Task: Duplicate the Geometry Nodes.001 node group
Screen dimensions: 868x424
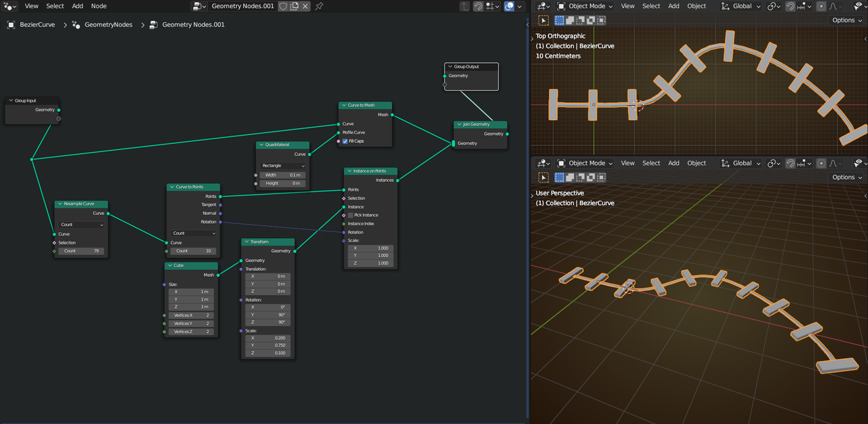Action: pos(294,6)
